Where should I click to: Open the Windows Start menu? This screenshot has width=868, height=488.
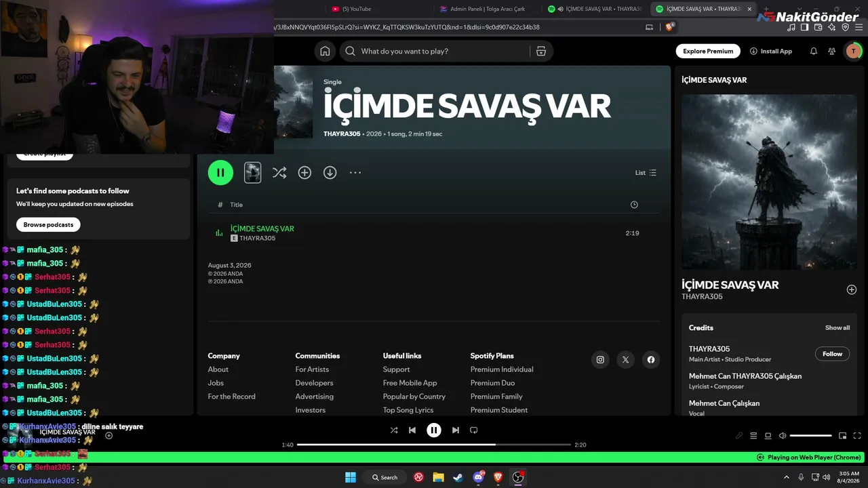coord(351,477)
